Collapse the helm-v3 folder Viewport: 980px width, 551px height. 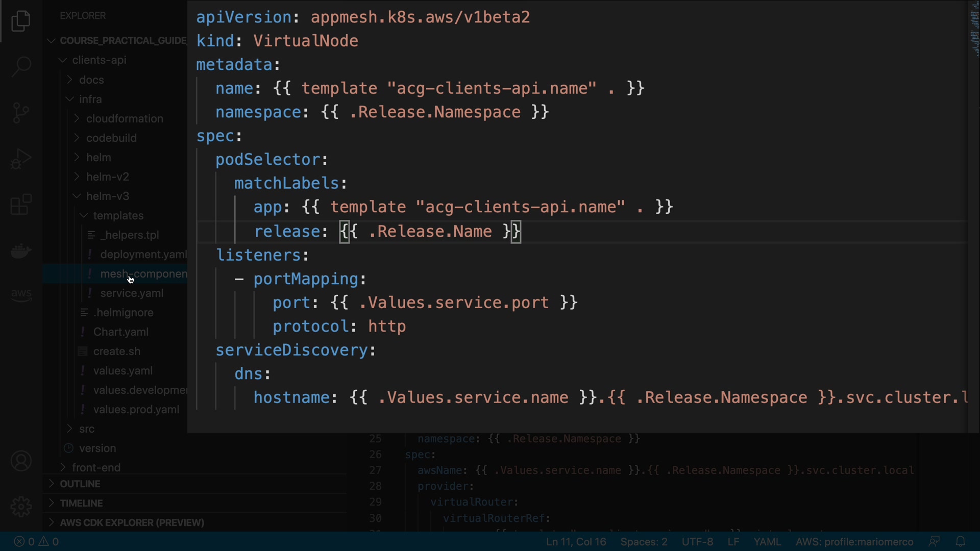(x=107, y=196)
